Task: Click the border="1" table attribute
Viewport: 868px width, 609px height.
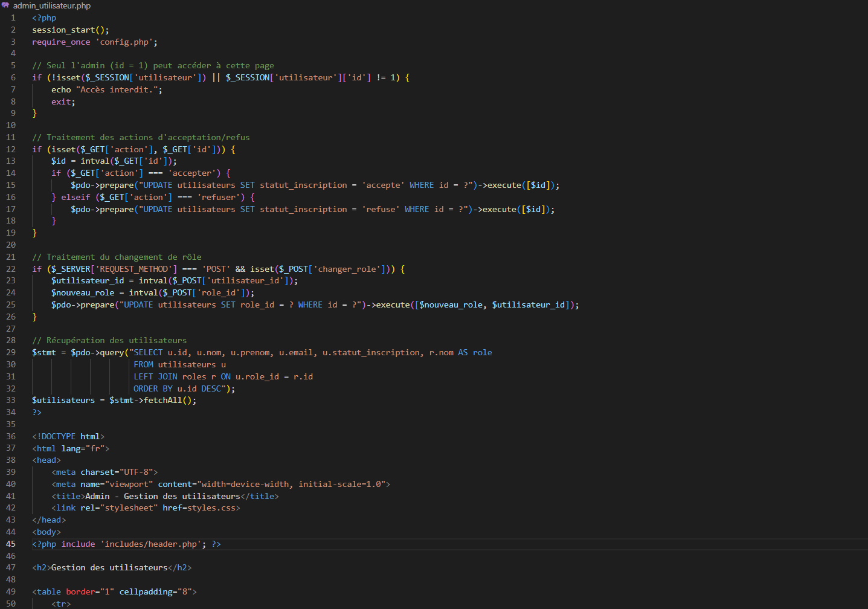Action: tap(90, 592)
